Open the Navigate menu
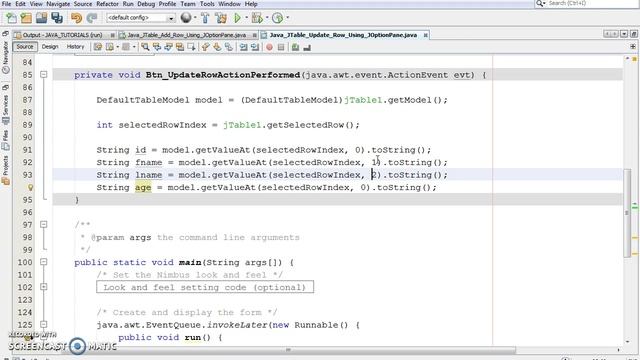640x360 pixels. click(x=58, y=4)
